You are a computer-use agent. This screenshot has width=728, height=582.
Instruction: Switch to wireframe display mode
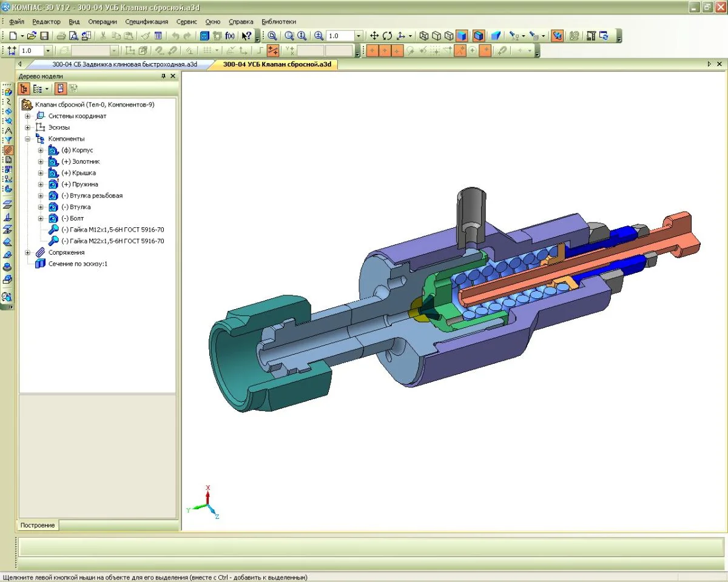point(424,36)
